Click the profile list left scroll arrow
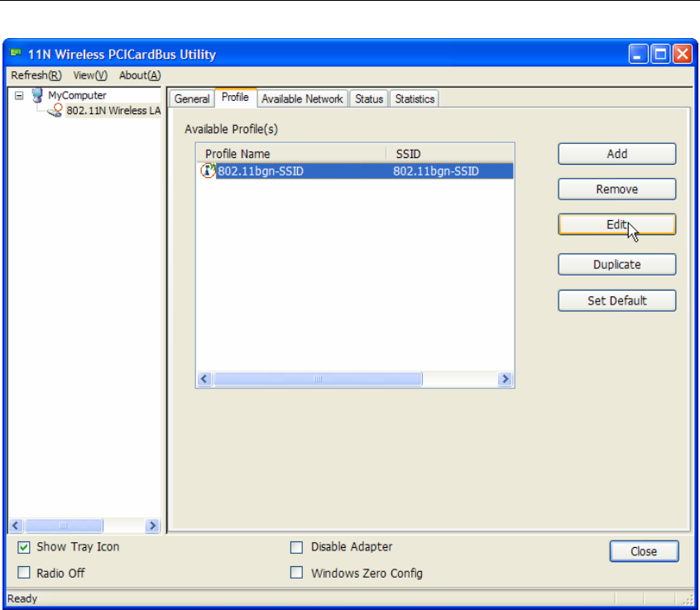The height and width of the screenshot is (610, 700). (204, 379)
